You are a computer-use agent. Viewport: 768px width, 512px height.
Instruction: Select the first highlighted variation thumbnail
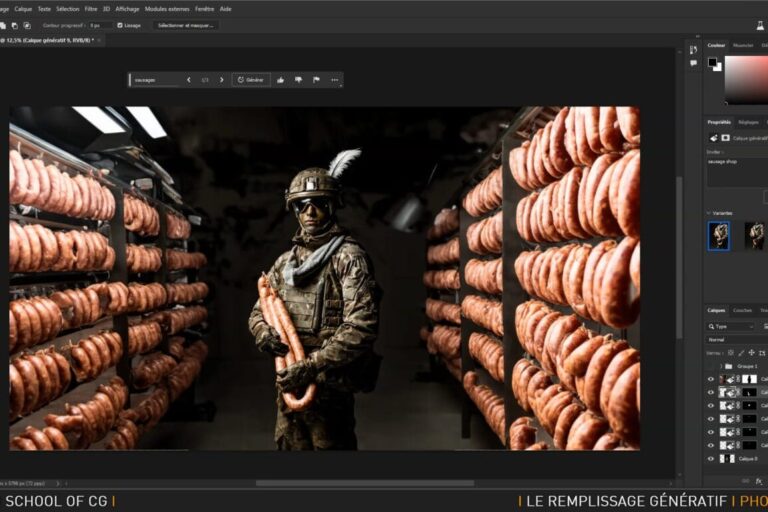point(719,236)
